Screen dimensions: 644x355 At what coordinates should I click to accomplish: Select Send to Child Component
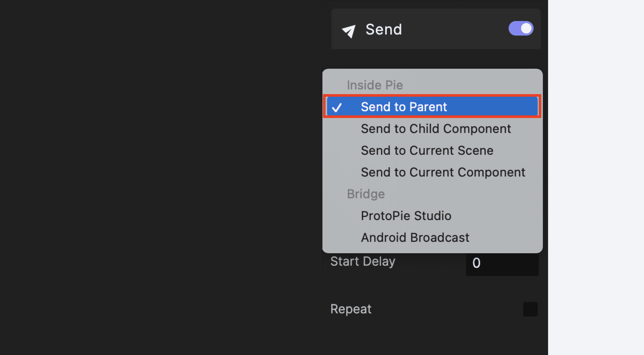tap(435, 128)
